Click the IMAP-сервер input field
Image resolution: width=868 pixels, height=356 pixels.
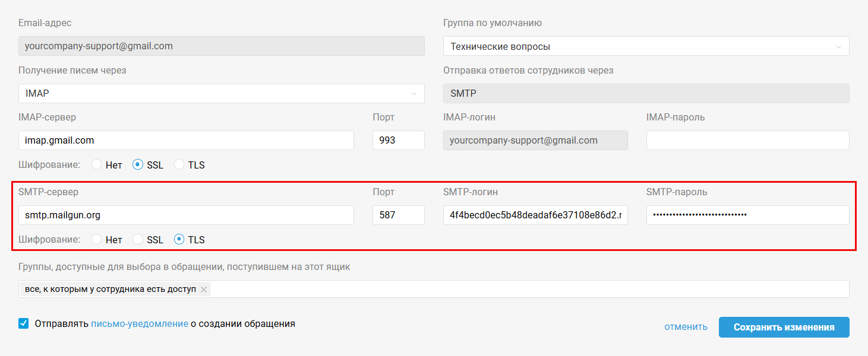click(186, 141)
